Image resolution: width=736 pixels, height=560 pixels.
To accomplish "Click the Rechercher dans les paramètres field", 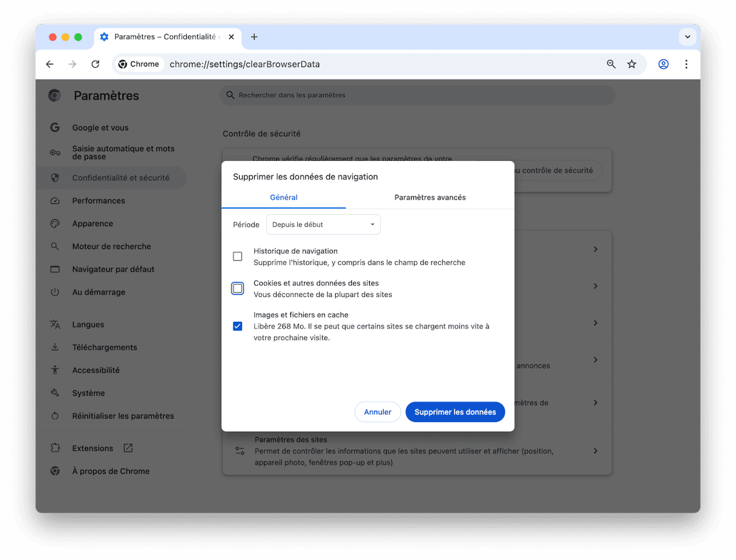I will point(418,96).
